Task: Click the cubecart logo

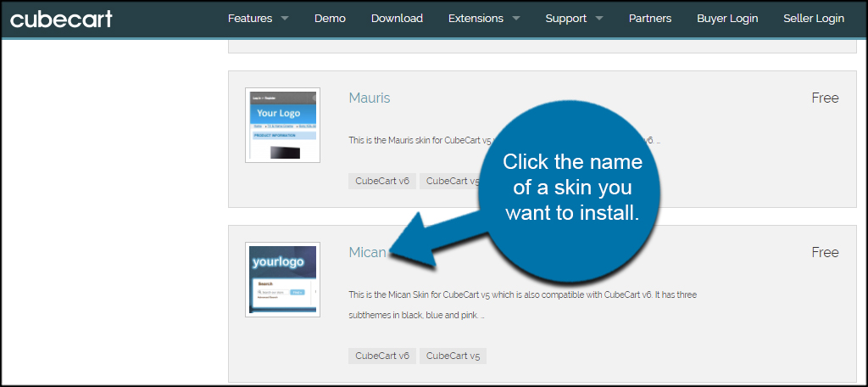Action: tap(61, 19)
